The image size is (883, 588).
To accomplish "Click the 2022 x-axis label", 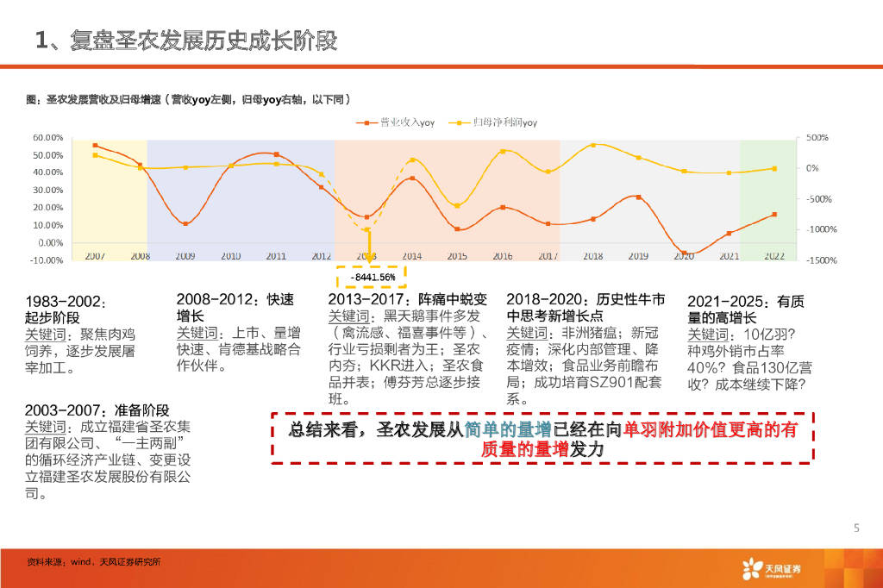I will coord(774,256).
